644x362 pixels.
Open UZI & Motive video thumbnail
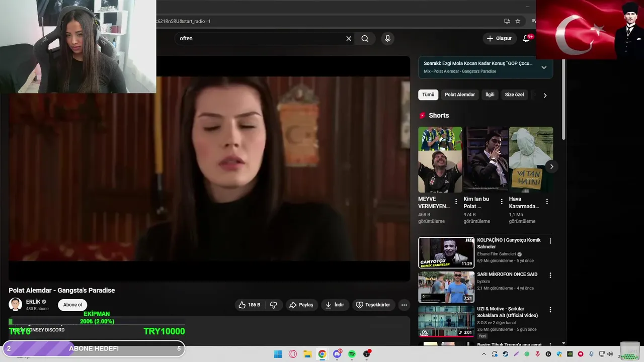pyautogui.click(x=446, y=321)
